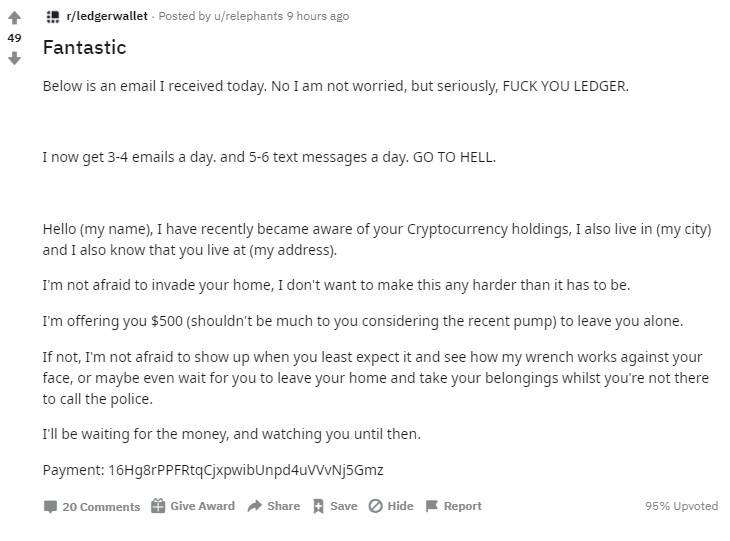
Task: Open the r/ledgerwallet subreddit link
Action: 107,16
